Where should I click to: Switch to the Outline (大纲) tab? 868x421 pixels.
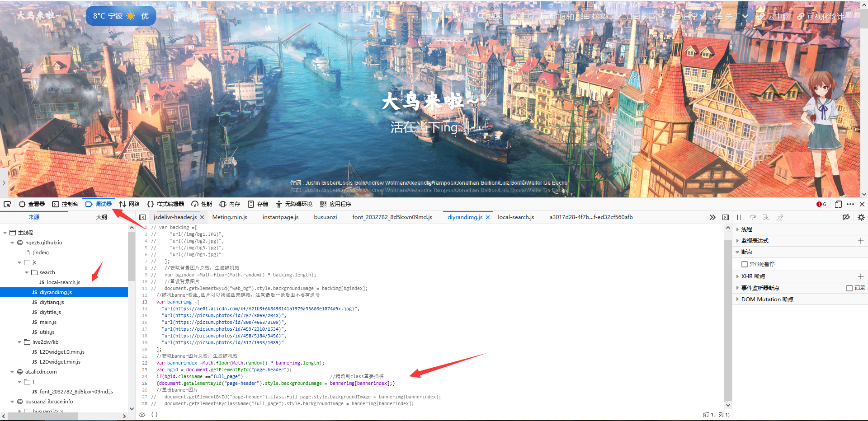tap(102, 217)
